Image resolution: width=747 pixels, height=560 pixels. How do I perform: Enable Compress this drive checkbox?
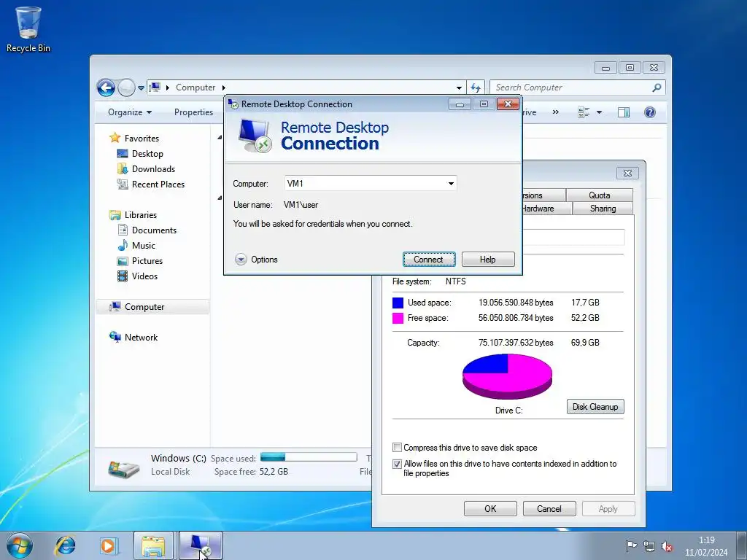click(x=397, y=448)
